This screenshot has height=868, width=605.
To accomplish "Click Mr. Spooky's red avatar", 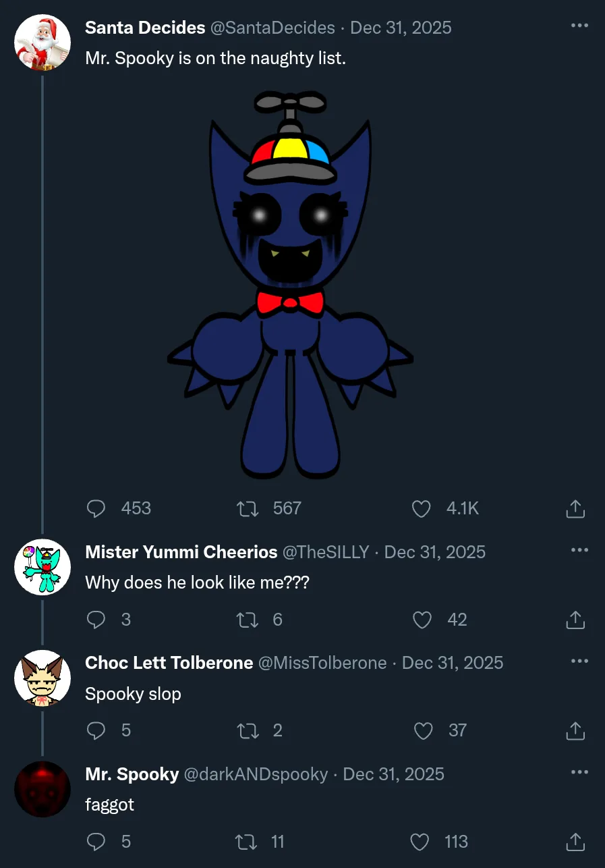I will click(x=42, y=789).
